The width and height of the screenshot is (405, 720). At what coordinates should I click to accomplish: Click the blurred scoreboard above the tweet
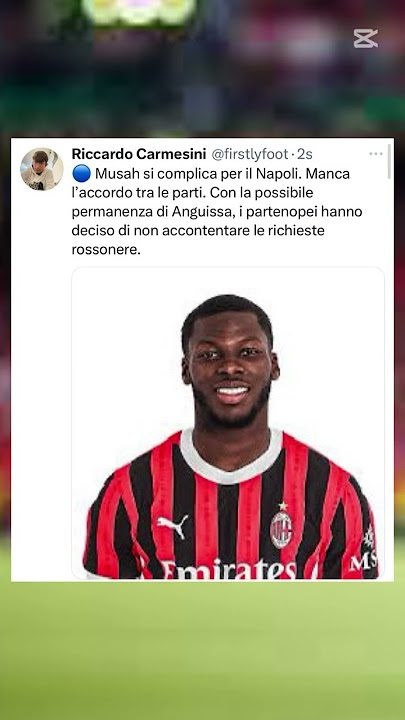pos(139,11)
